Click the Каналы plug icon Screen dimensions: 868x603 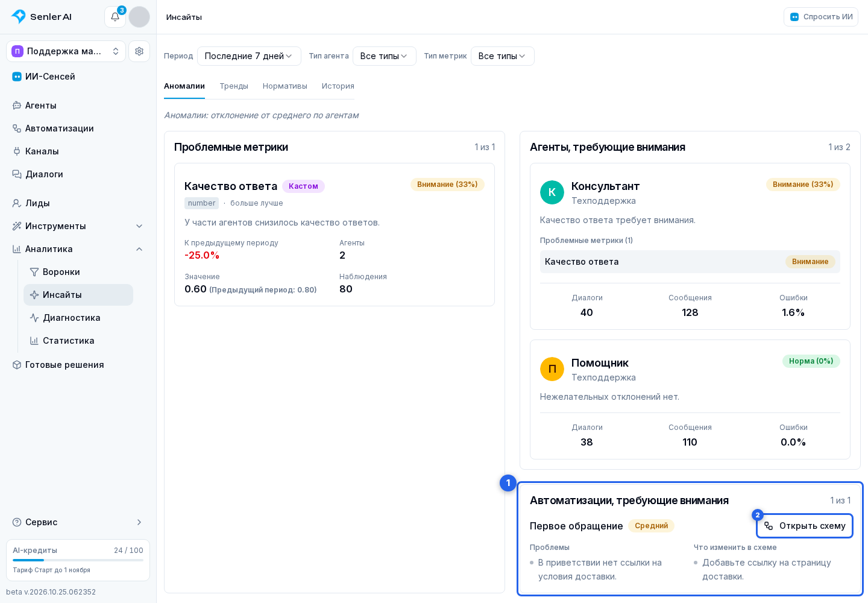[17, 151]
